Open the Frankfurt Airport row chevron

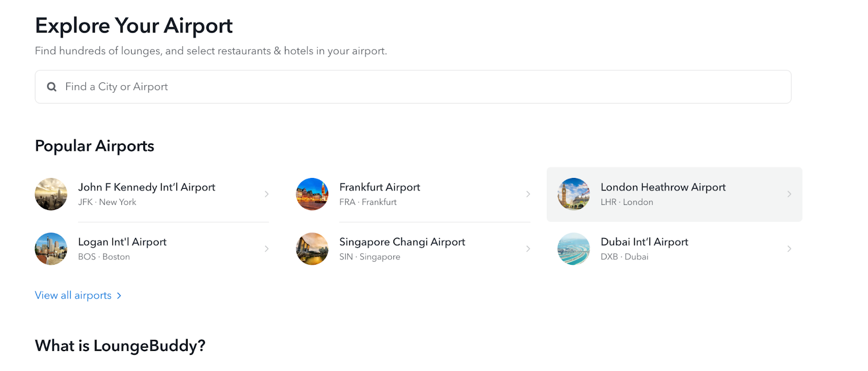528,194
